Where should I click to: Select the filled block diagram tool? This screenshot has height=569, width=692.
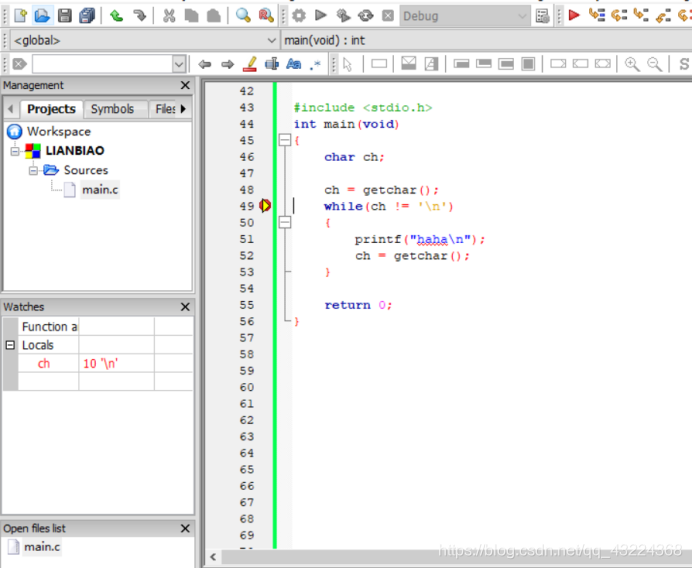coord(528,64)
